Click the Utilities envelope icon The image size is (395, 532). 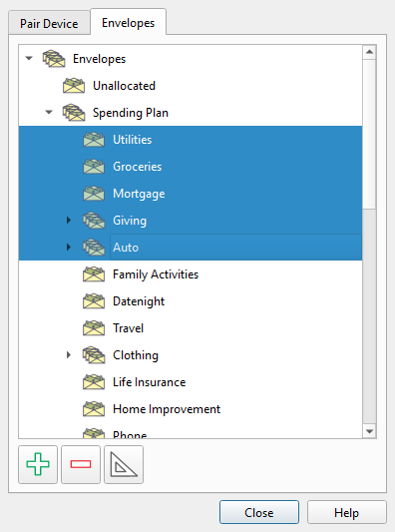point(94,140)
